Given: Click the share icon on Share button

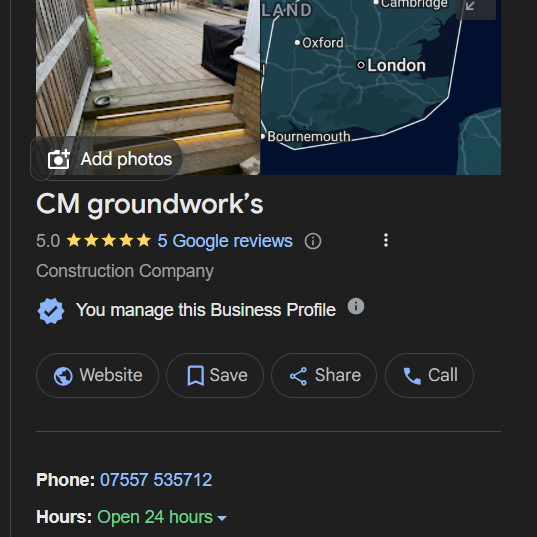Looking at the screenshot, I should (x=298, y=376).
